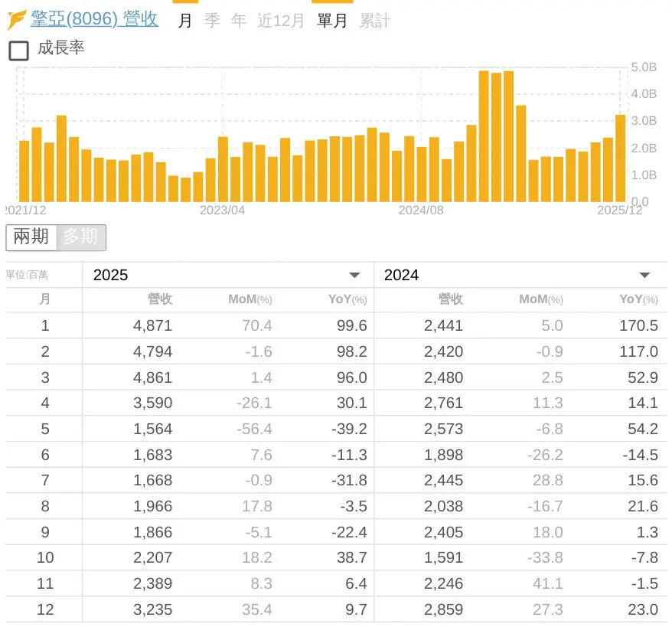Click the tallest bar in revenue chart
Viewport: 672px width, 627px height.
[x=484, y=136]
